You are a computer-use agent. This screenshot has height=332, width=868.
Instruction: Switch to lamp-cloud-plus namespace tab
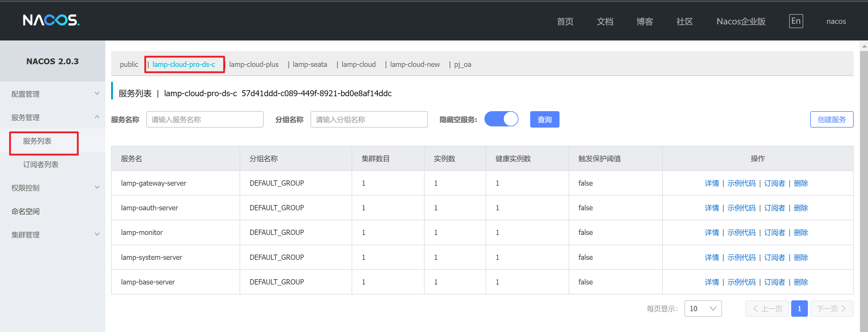pyautogui.click(x=254, y=65)
